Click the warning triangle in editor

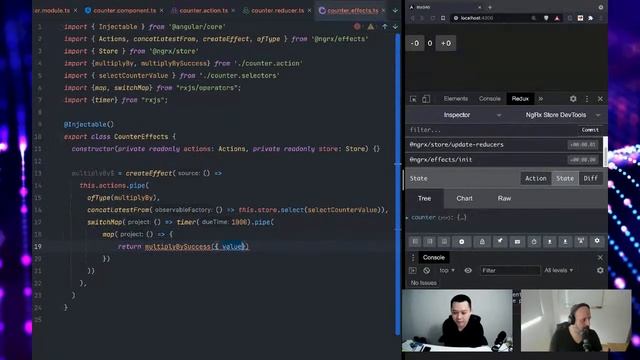(371, 27)
